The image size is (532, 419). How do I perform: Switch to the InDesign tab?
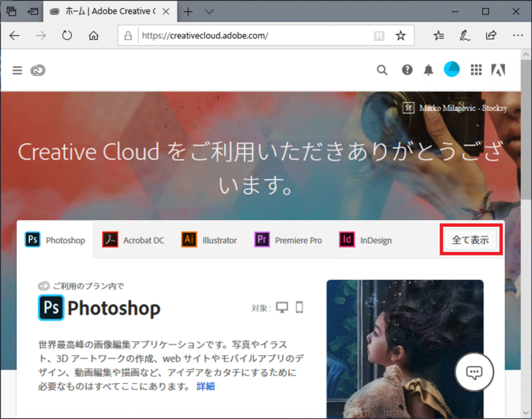click(366, 240)
